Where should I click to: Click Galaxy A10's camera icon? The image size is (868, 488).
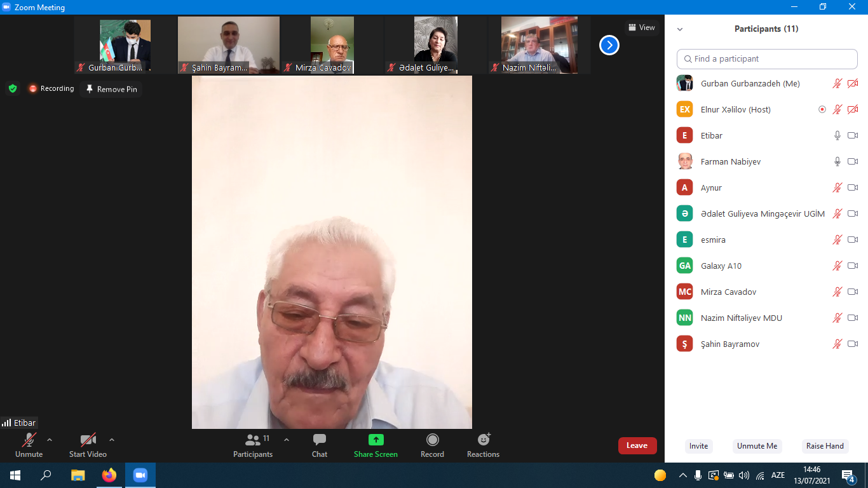click(853, 266)
